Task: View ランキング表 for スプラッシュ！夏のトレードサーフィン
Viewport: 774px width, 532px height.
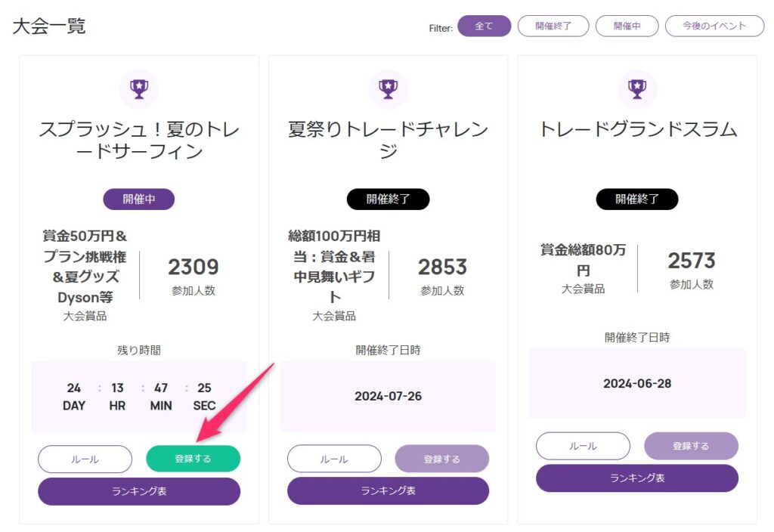Action: (139, 491)
